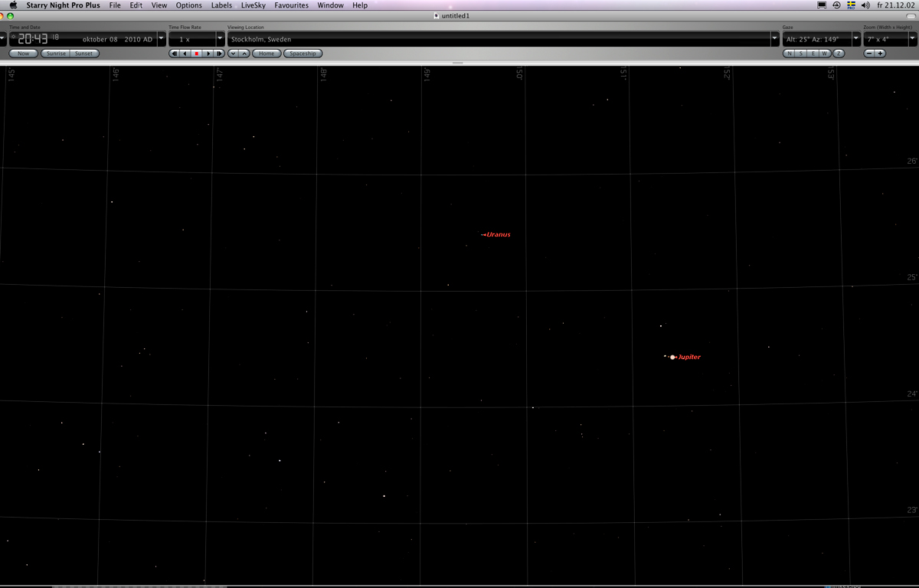Screen dimensions: 919x588
Task: Click the Now time button
Action: [x=23, y=54]
